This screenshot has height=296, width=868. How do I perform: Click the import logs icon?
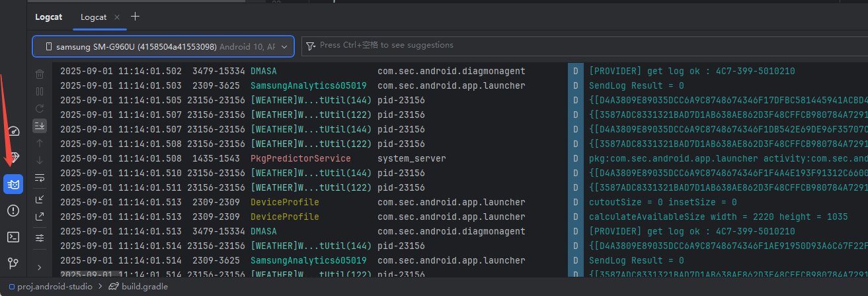[x=40, y=199]
